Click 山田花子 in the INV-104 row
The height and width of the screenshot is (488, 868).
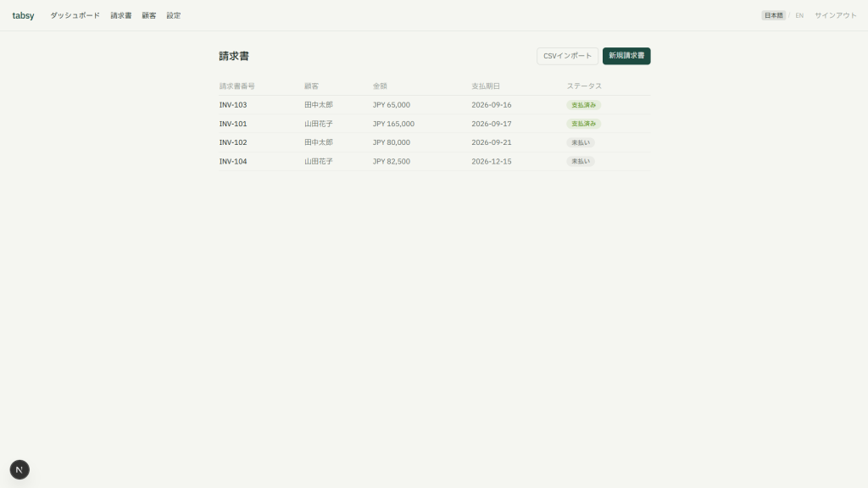click(319, 161)
